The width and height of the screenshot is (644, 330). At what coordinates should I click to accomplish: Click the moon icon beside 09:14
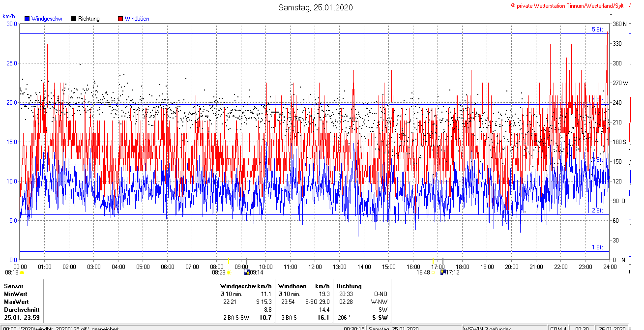(x=247, y=272)
